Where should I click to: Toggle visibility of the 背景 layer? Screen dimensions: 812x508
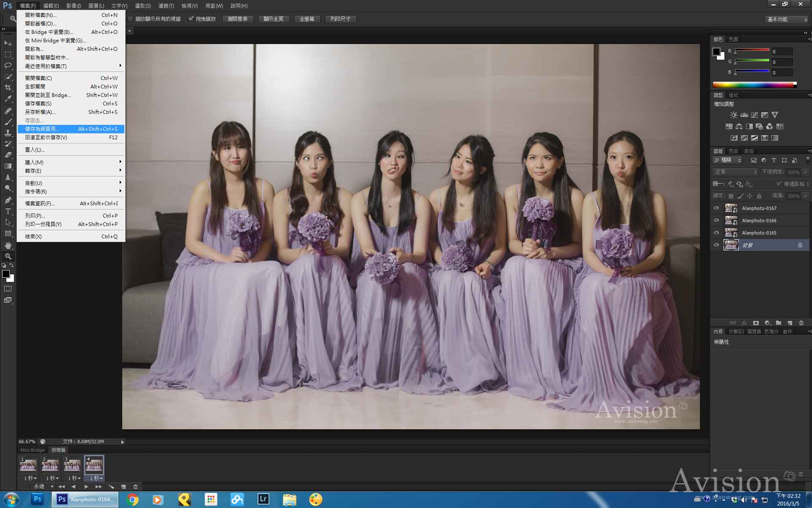[716, 245]
